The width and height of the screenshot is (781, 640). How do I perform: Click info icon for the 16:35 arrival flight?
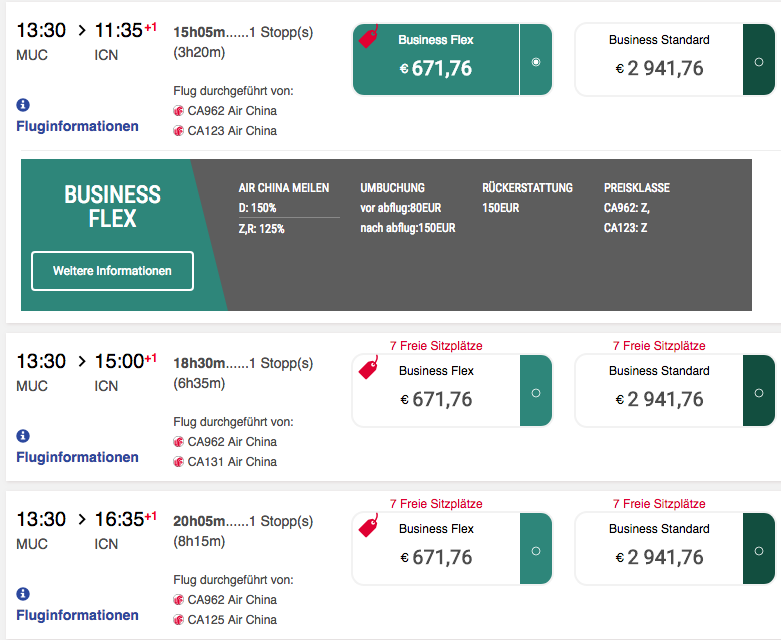pyautogui.click(x=23, y=594)
